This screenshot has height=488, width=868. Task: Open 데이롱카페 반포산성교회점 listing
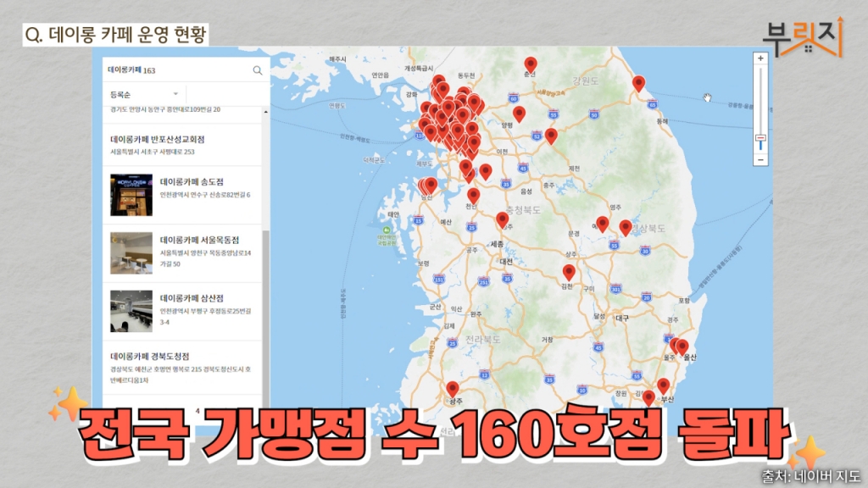[x=158, y=139]
